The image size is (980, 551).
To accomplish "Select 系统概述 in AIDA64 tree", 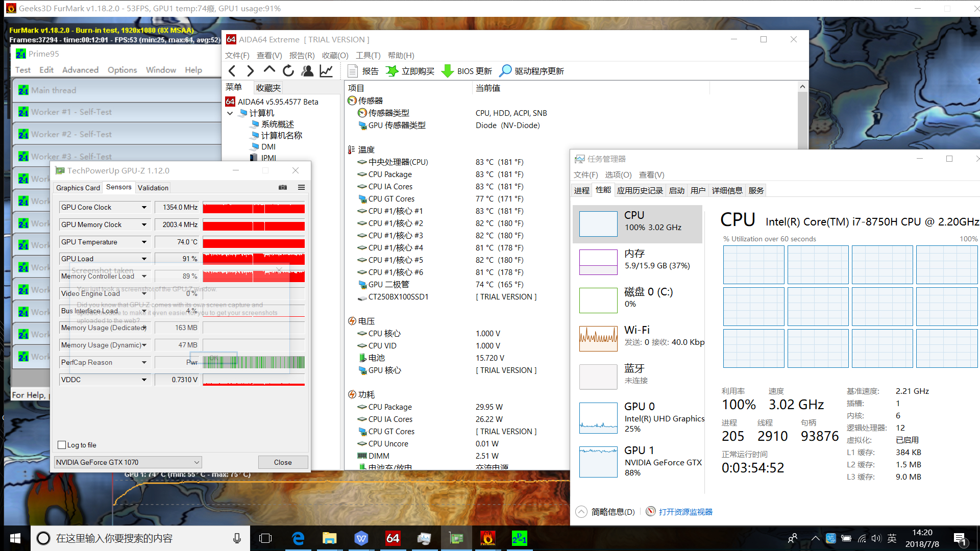I will tap(277, 124).
